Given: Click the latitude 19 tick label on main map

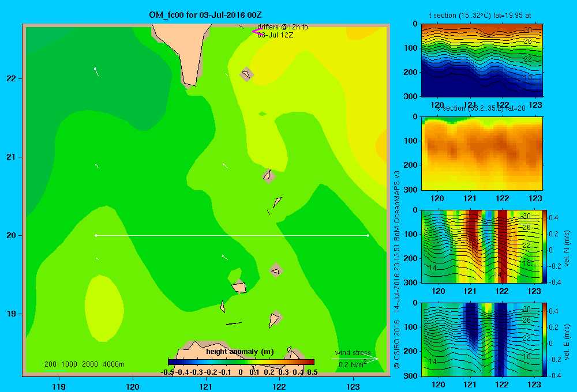Looking at the screenshot, I should pos(12,314).
